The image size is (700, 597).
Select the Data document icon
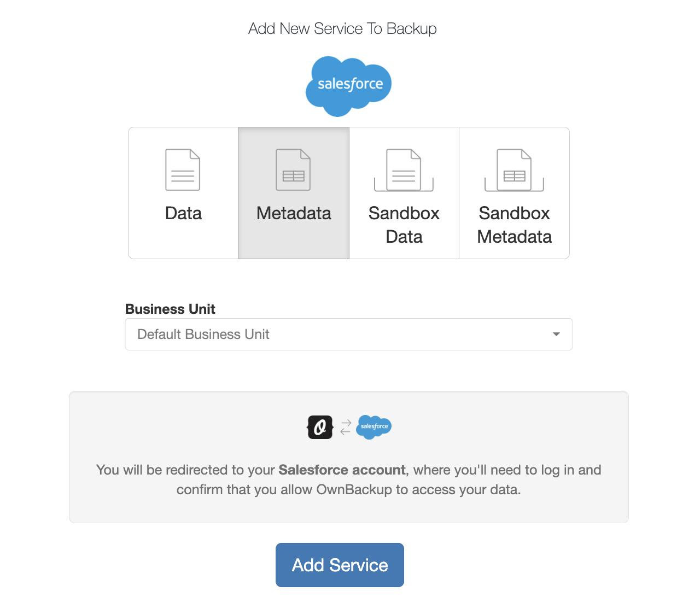click(183, 169)
